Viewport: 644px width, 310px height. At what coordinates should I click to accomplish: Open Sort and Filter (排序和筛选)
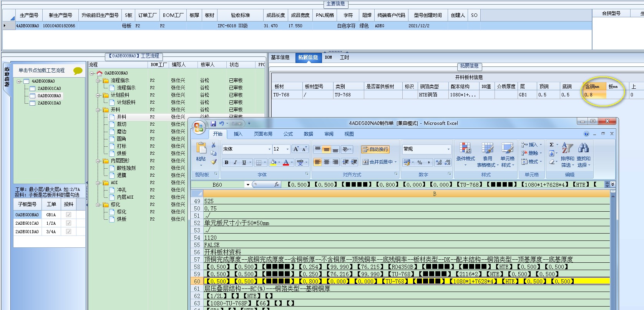point(567,155)
